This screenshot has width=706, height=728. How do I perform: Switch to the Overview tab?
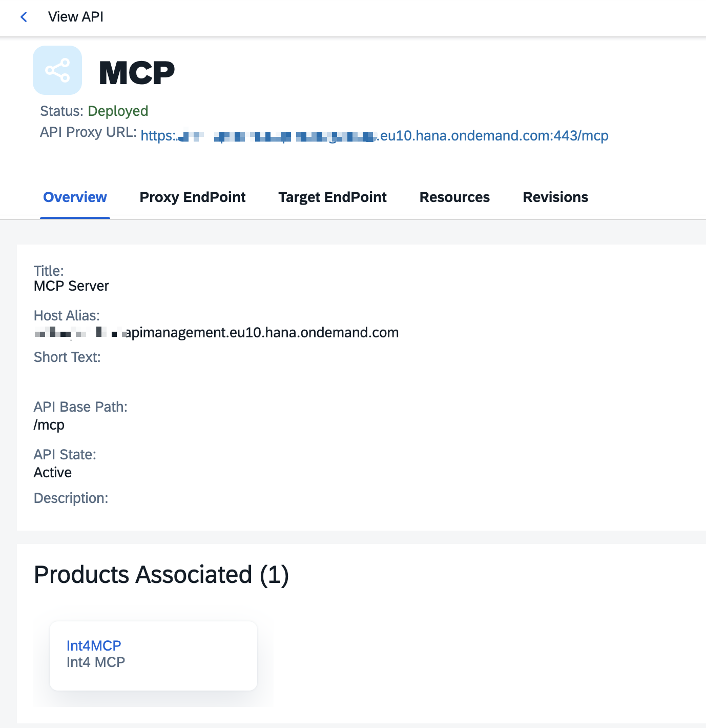point(75,197)
